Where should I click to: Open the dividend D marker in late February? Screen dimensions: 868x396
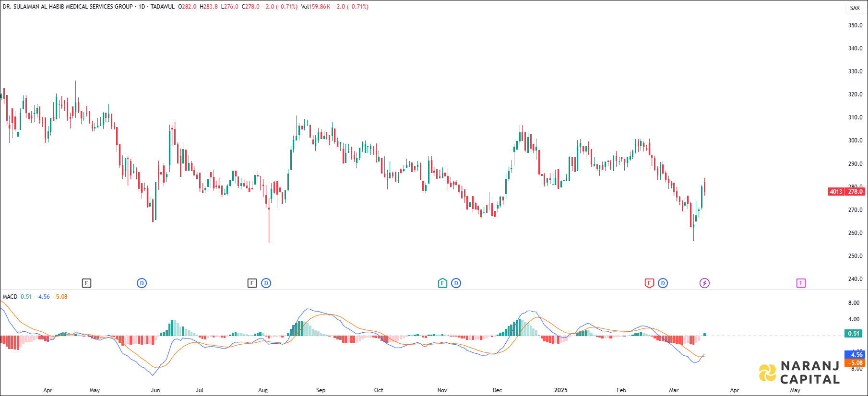tap(663, 283)
